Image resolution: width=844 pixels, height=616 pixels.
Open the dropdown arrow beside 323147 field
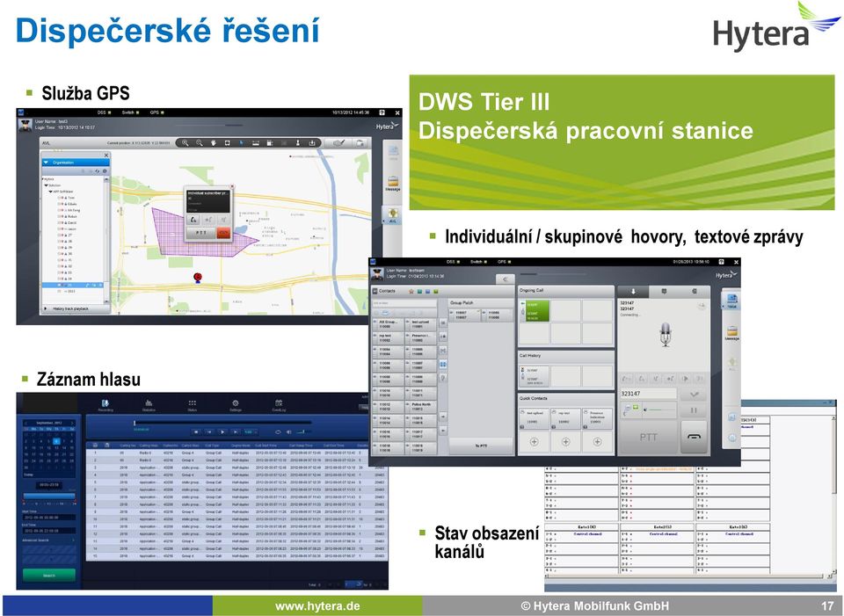point(694,394)
